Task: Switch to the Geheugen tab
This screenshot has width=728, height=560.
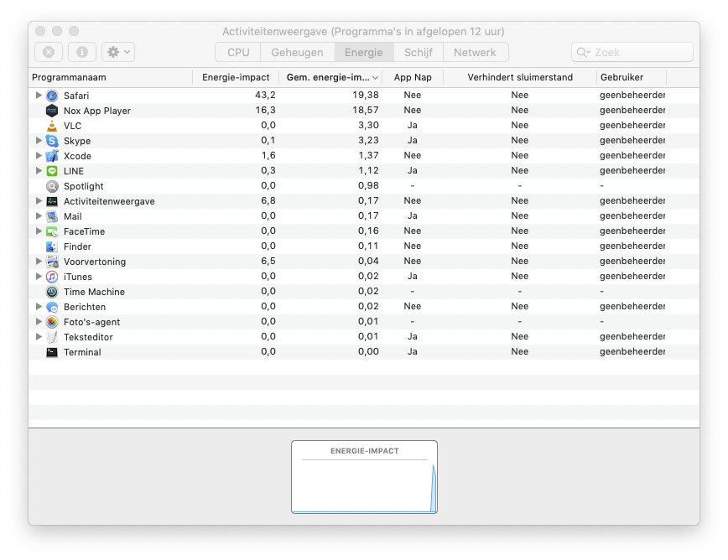Action: coord(297,53)
